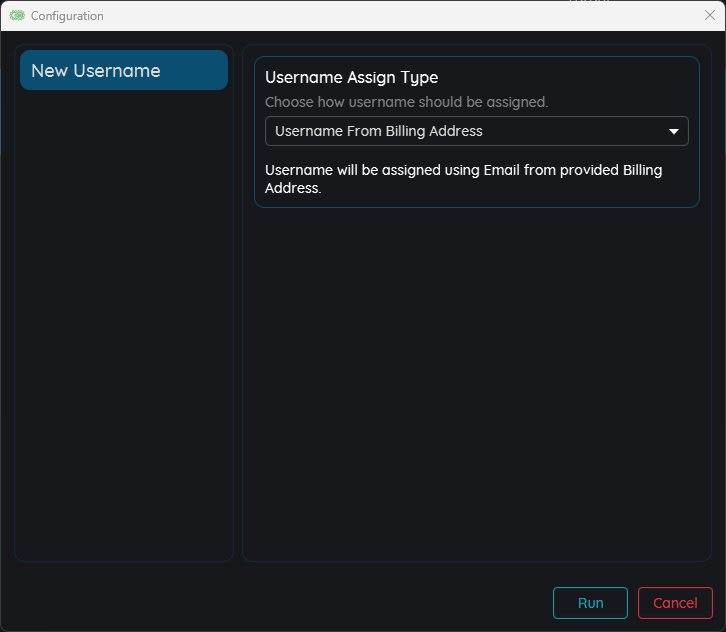The width and height of the screenshot is (726, 632).
Task: Close the Configuration window
Action: (709, 15)
